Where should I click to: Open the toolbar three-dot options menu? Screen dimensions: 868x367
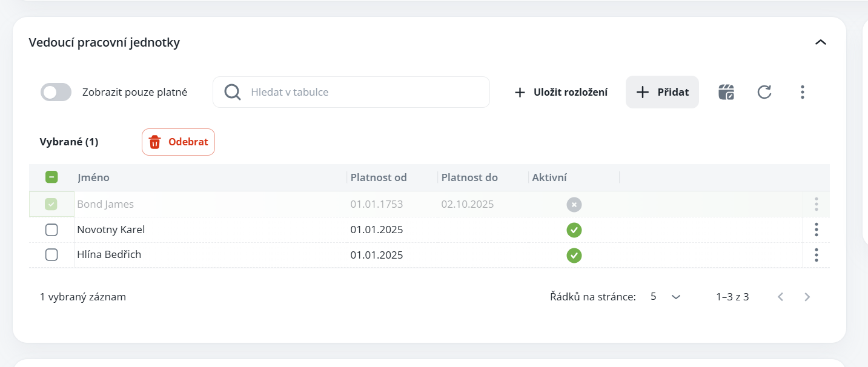[x=802, y=92]
